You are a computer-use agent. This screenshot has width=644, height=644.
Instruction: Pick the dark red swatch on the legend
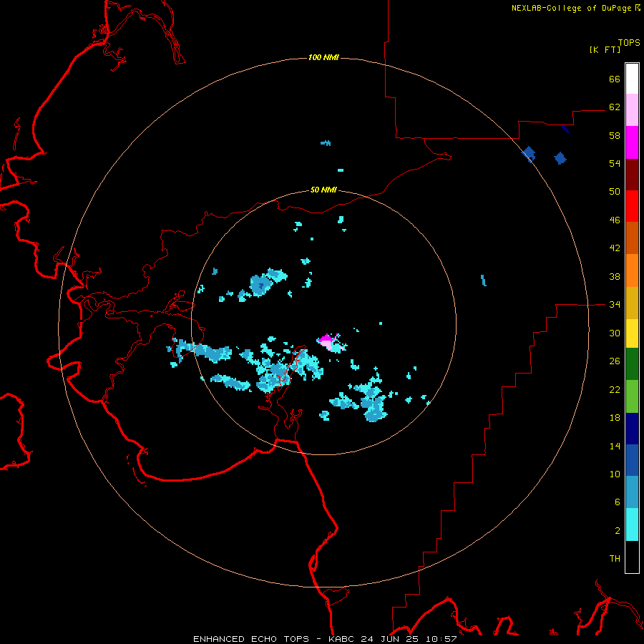(632, 174)
